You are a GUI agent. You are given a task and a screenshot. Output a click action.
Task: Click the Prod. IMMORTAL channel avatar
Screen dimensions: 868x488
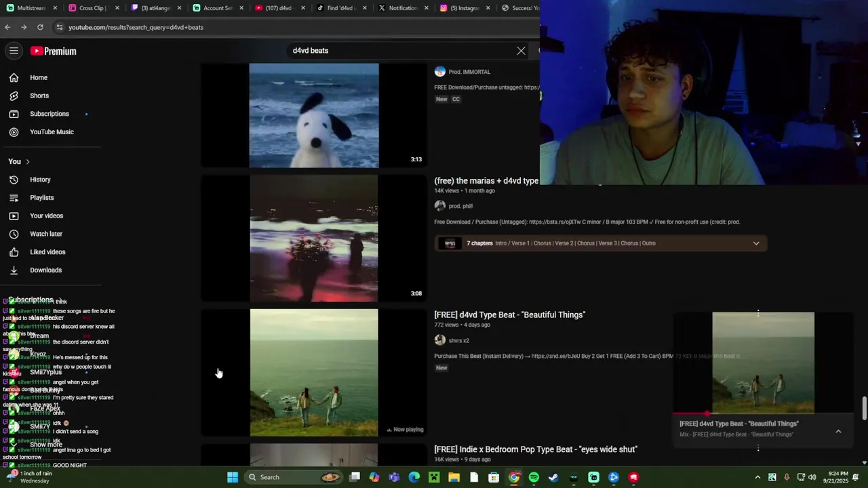[440, 72]
